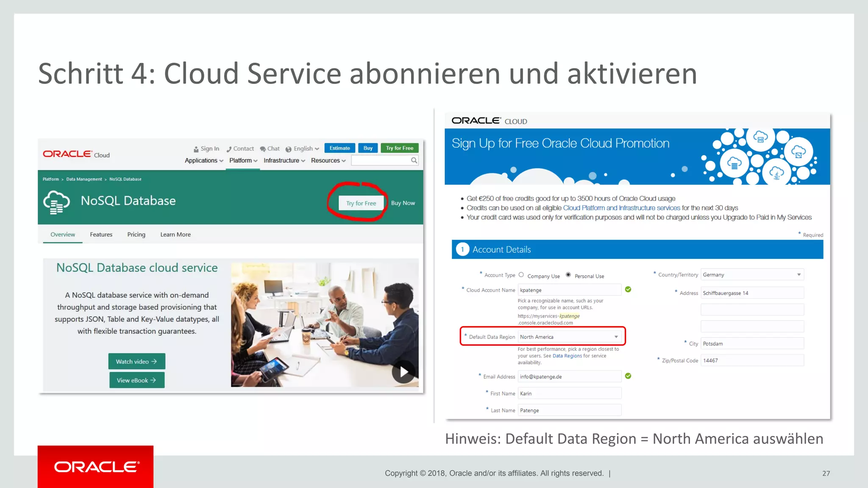Screen dimensions: 868x488
Task: Click the blue Estimate button
Action: point(340,148)
